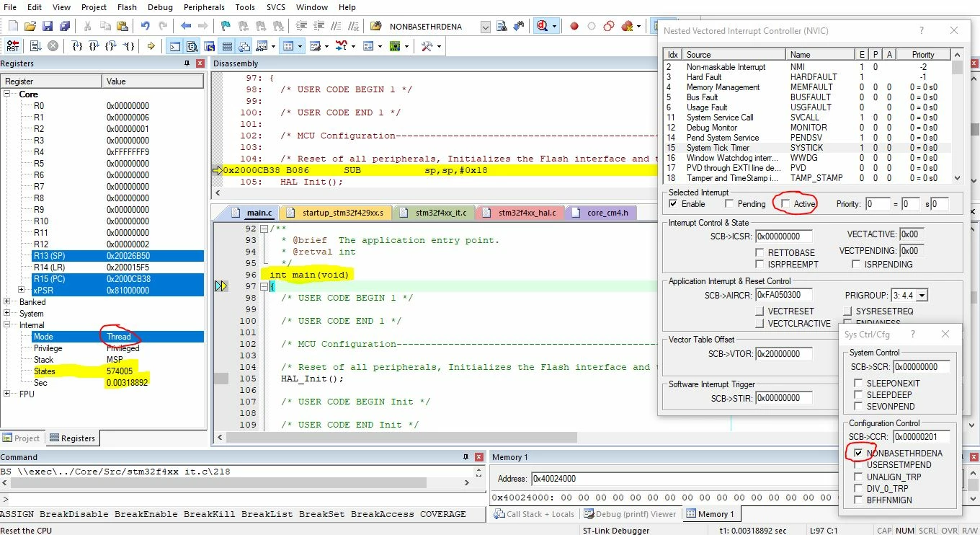The height and width of the screenshot is (535, 980).
Task: Enable the SLEEPONEXIT checkbox
Action: [858, 383]
